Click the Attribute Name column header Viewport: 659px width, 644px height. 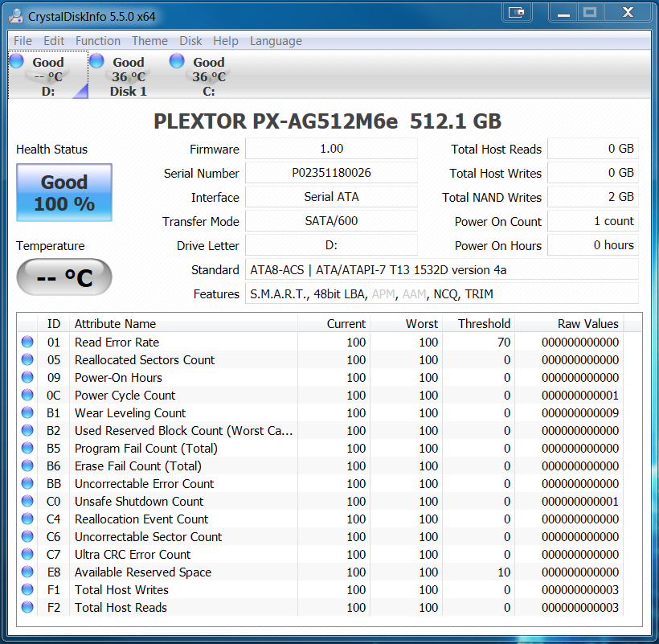[x=115, y=323]
